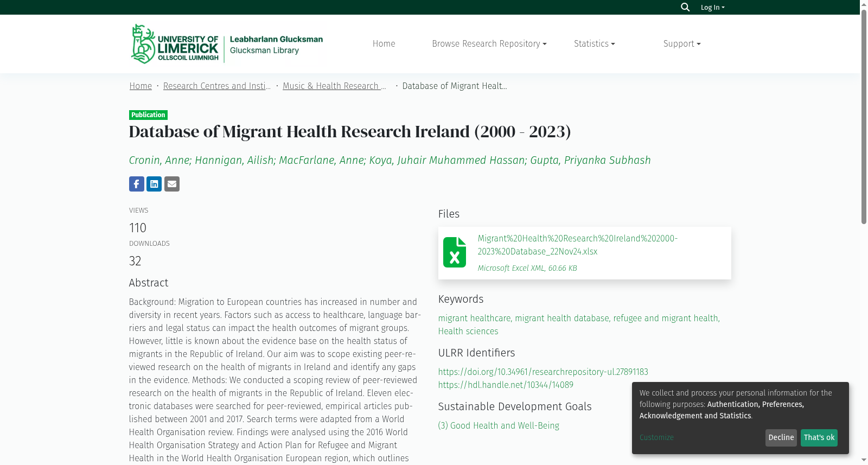Expand the Log In dropdown
This screenshot has width=868, height=465.
pos(712,7)
